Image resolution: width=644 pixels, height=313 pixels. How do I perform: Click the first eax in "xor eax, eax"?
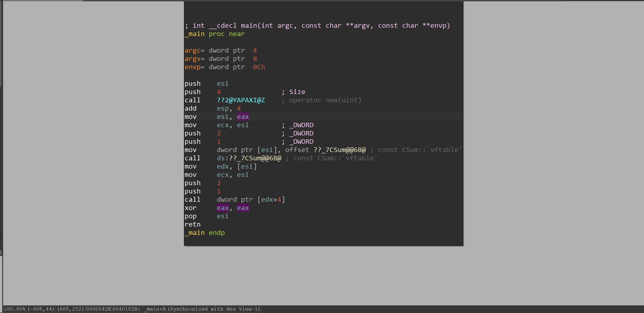coord(222,208)
